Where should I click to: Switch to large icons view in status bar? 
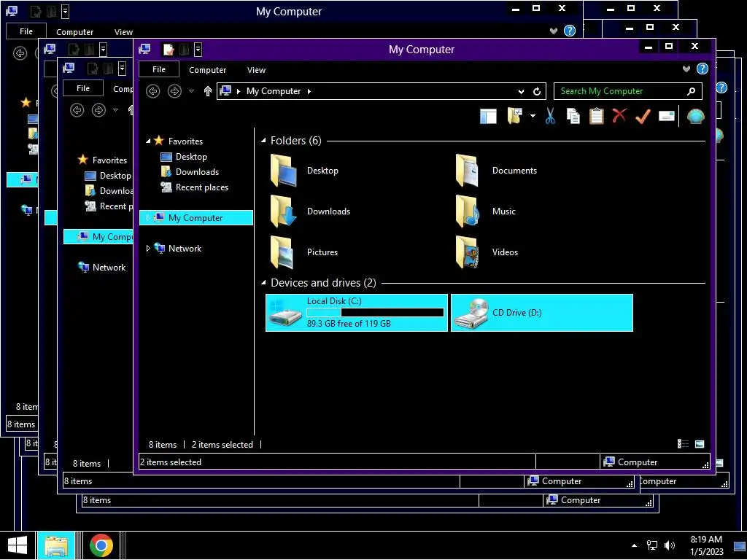click(700, 444)
